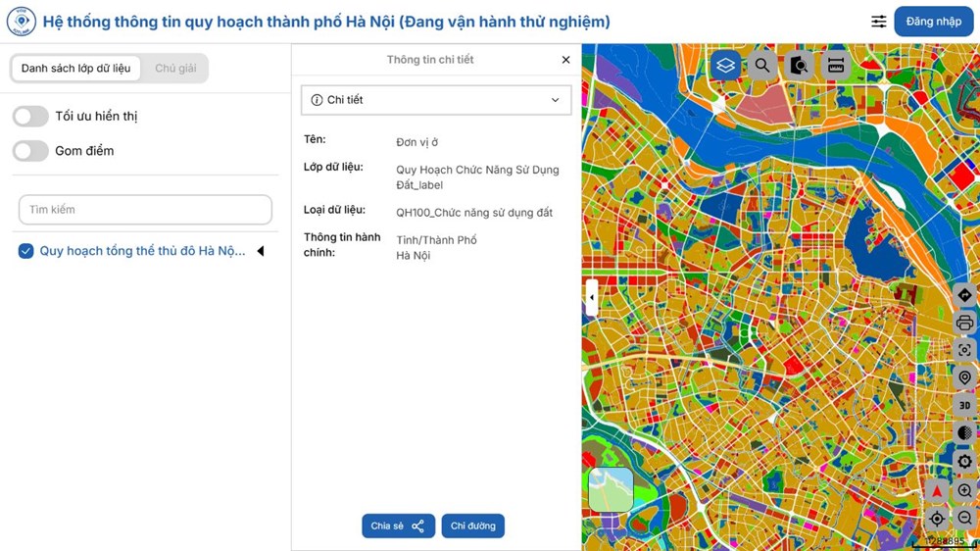The image size is (980, 551).
Task: Click the Hanoi planning system logo
Action: pyautogui.click(x=22, y=22)
